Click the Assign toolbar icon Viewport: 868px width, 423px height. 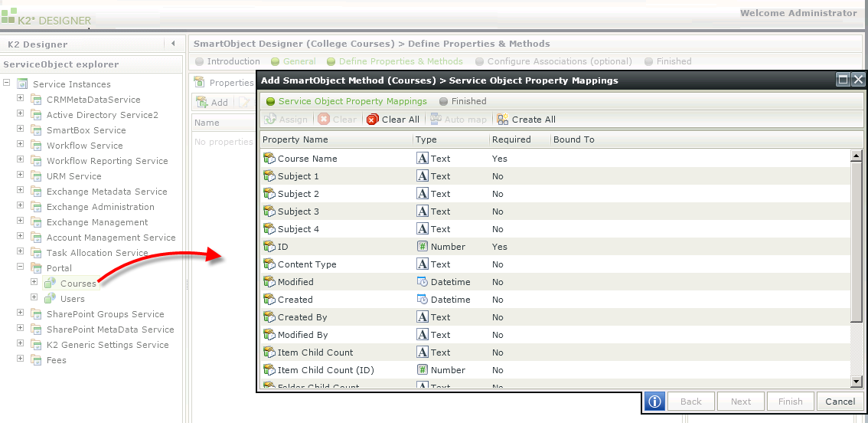point(270,120)
